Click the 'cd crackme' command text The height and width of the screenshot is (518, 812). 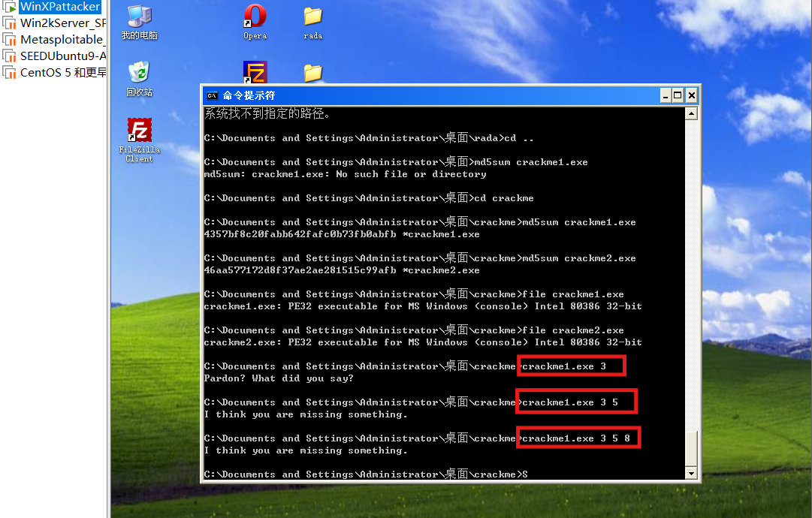pyautogui.click(x=504, y=198)
